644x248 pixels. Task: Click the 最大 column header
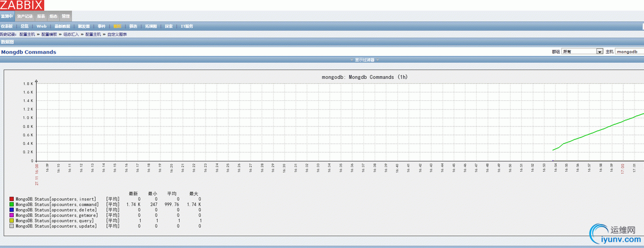pyautogui.click(x=194, y=193)
